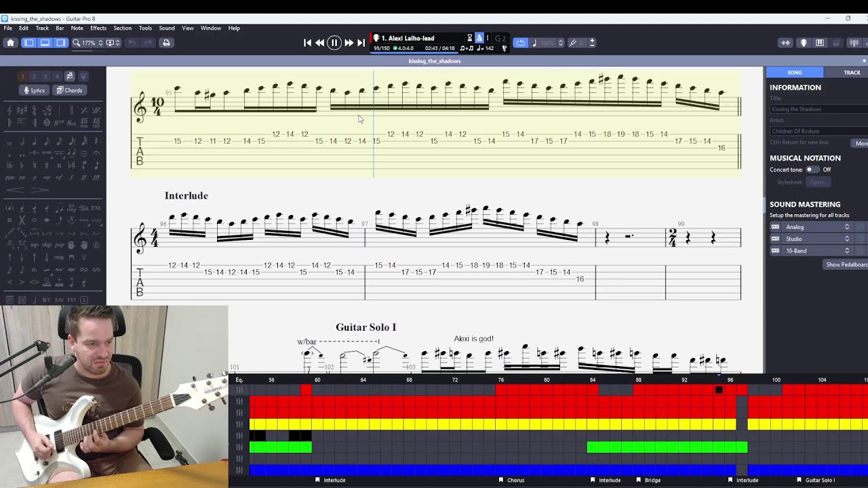Open the Section menu
This screenshot has height=488, width=868.
pyautogui.click(x=123, y=28)
